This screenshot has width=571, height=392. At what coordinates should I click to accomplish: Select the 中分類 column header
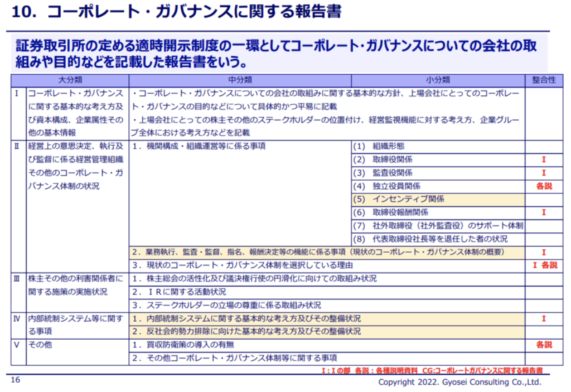click(x=240, y=80)
